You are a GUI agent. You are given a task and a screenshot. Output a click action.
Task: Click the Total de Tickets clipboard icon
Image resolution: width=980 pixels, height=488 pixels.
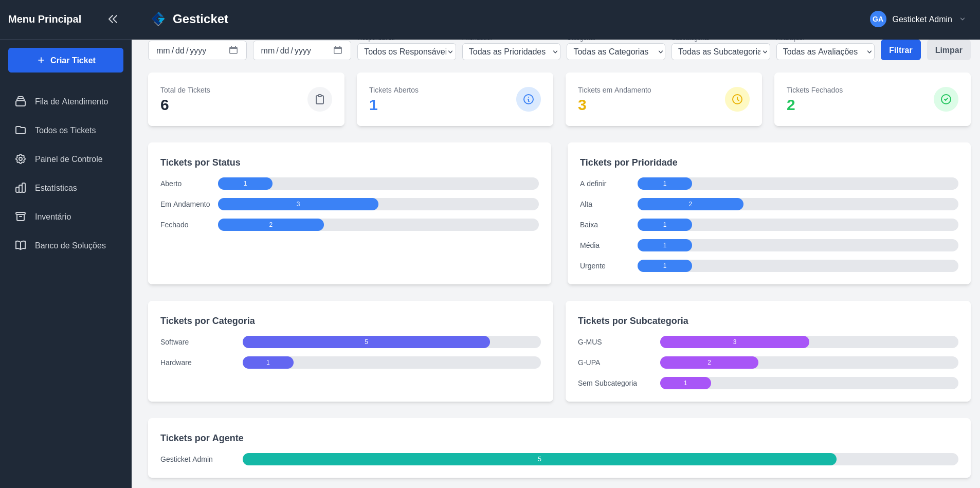coord(320,99)
